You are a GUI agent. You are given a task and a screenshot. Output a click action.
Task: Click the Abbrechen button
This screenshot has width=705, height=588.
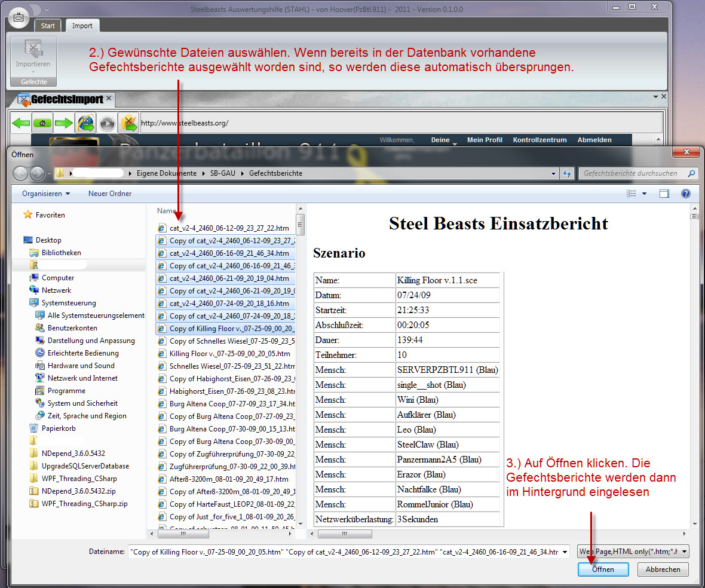coord(662,569)
